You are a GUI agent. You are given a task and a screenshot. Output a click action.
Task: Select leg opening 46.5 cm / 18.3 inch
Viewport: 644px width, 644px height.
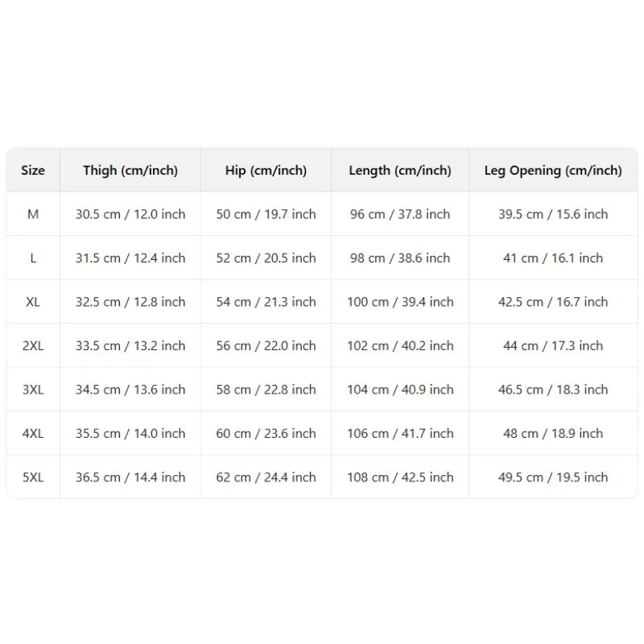553,390
